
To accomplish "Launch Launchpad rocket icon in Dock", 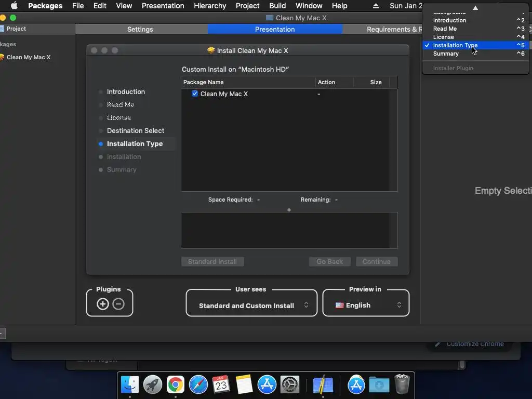I will tap(153, 385).
